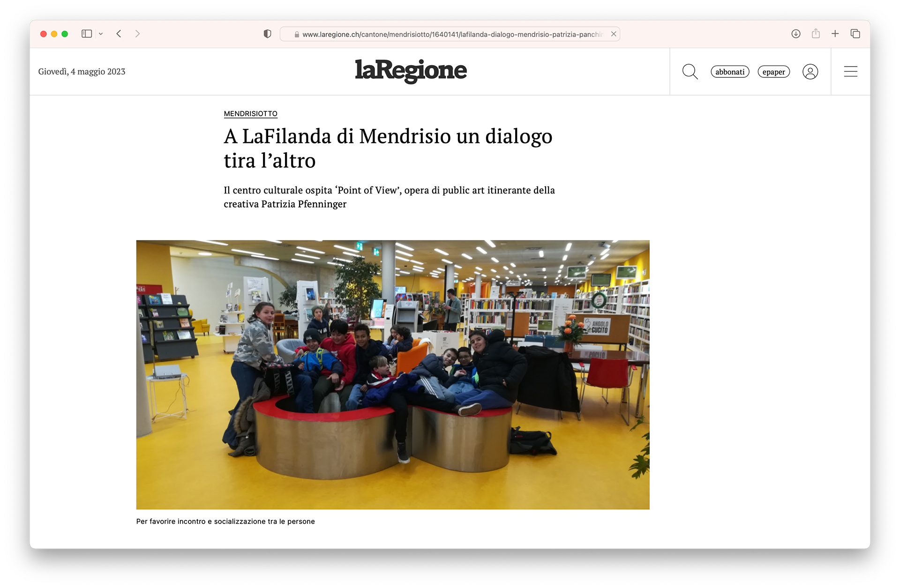Open the epaper edition button
This screenshot has height=588, width=900.
coord(773,72)
